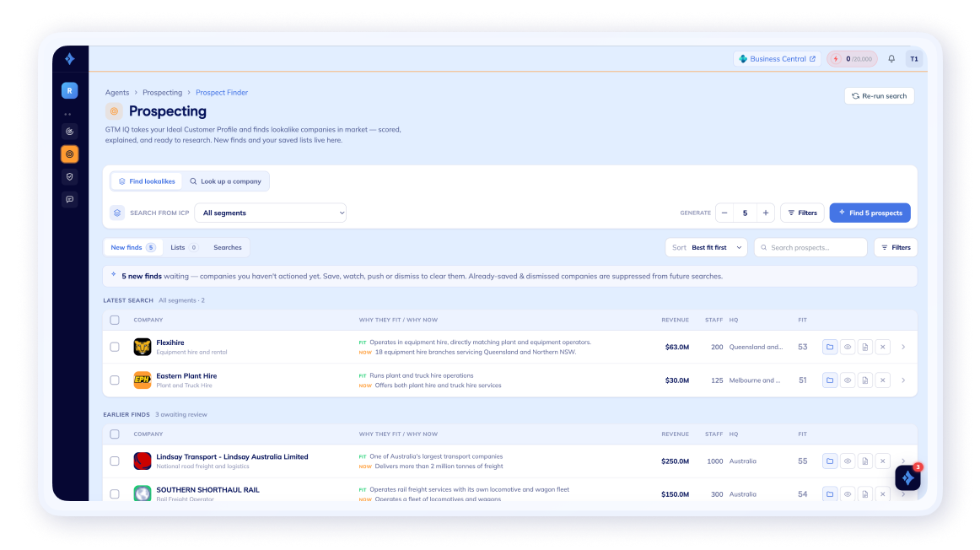Open the All segments dropdown
The width and height of the screenshot is (980, 550).
click(x=270, y=213)
